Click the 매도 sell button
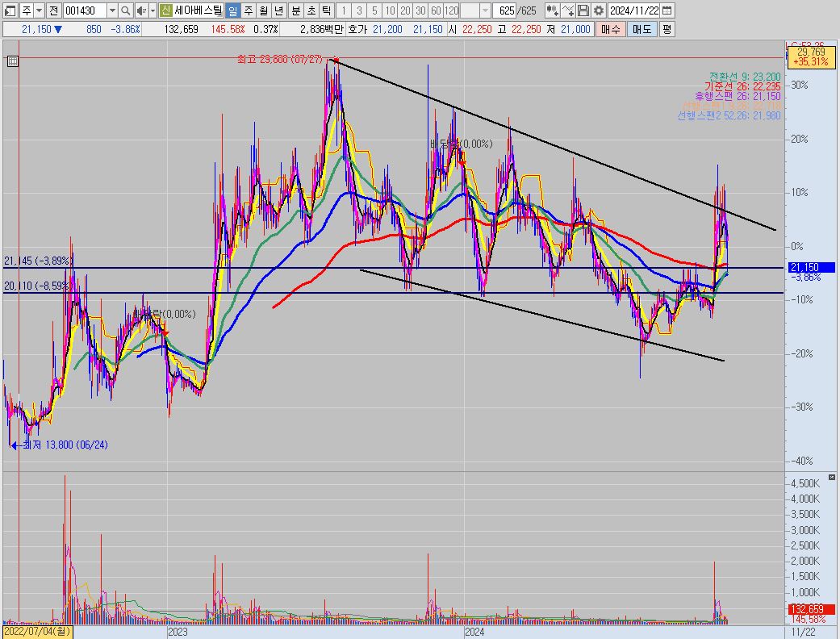The width and height of the screenshot is (840, 639). coord(641,29)
